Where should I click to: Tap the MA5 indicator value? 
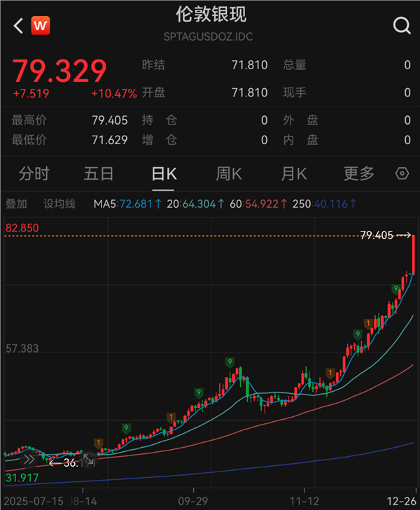point(127,204)
